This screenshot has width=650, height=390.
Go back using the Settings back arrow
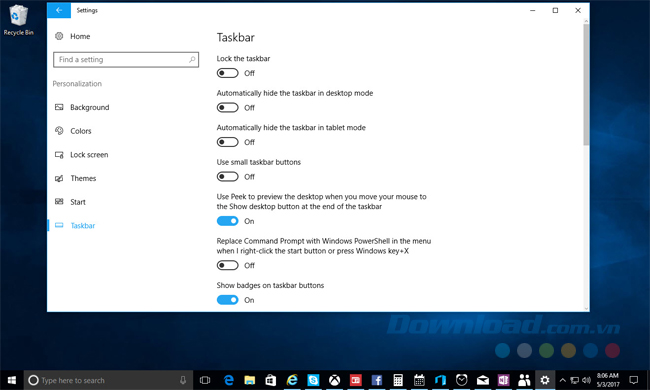click(59, 10)
